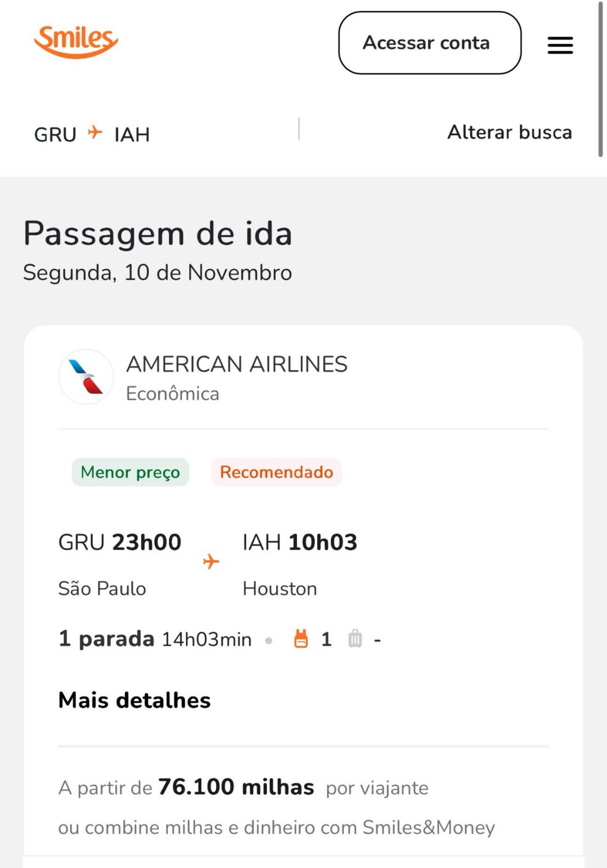Open the hamburger menu
Image resolution: width=607 pixels, height=868 pixels.
pos(560,45)
